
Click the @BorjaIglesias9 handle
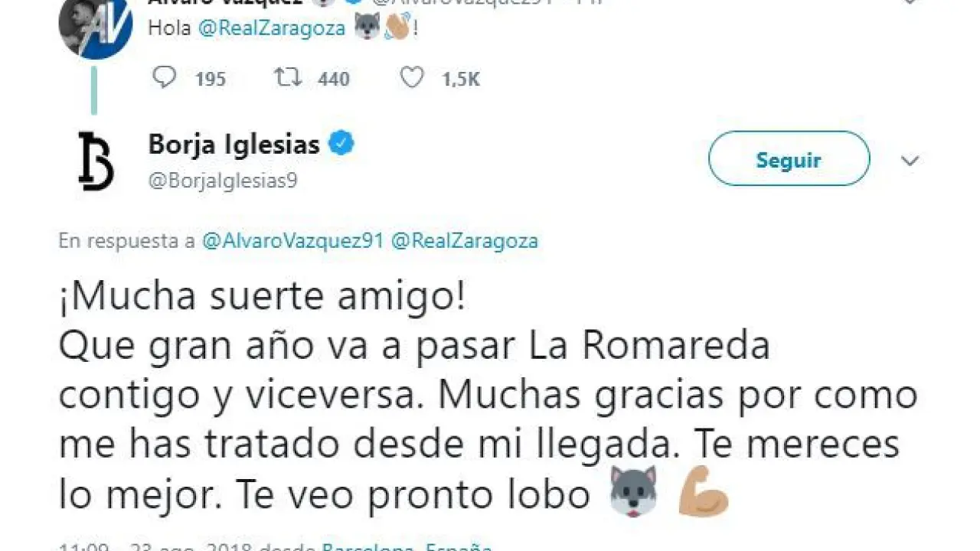(x=222, y=181)
